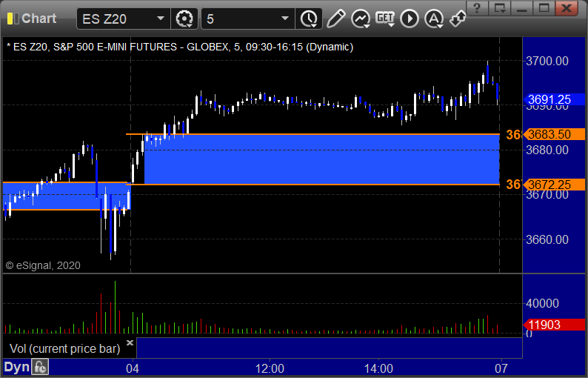The height and width of the screenshot is (378, 588).
Task: Open the studies chart-line icon
Action: tap(361, 19)
